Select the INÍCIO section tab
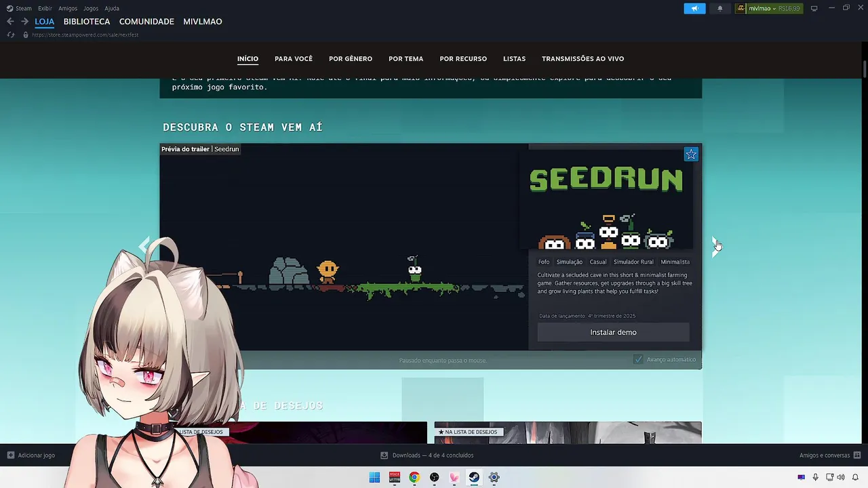 (x=248, y=59)
